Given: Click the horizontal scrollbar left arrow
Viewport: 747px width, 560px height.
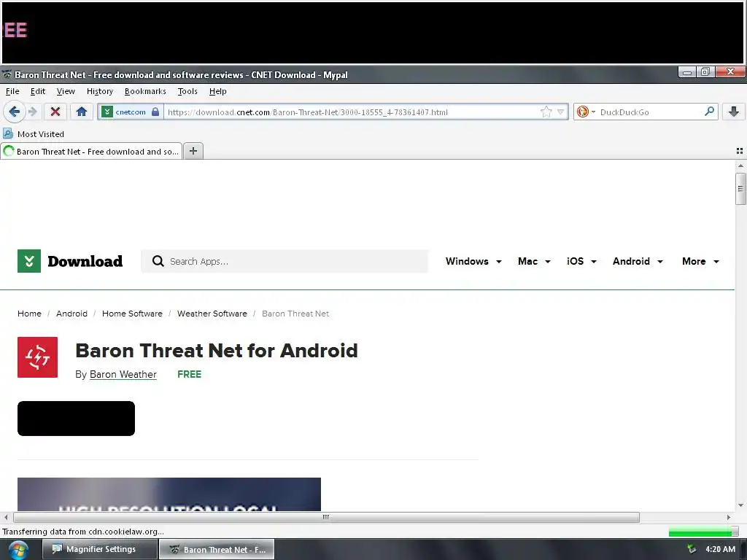Looking at the screenshot, I should click(x=6, y=517).
